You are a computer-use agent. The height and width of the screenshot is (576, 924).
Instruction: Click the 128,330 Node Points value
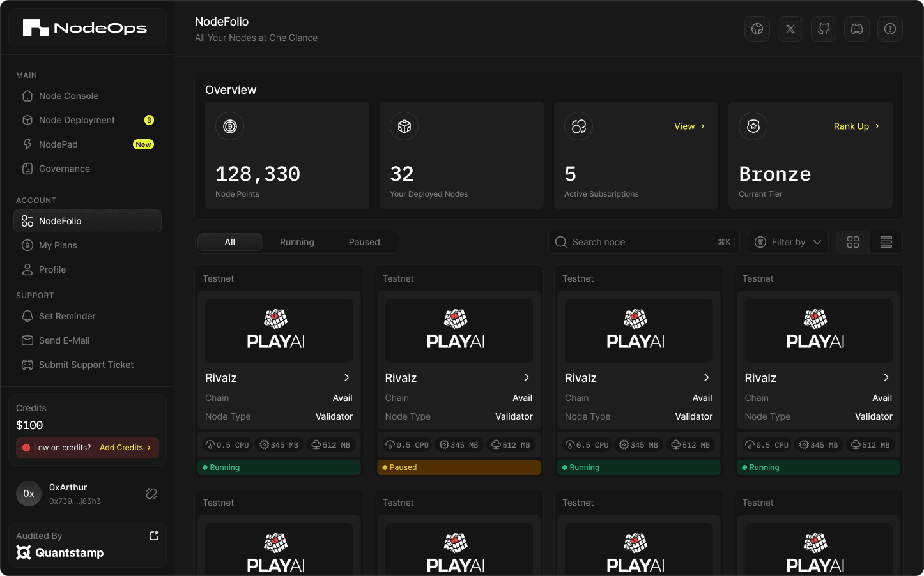258,174
